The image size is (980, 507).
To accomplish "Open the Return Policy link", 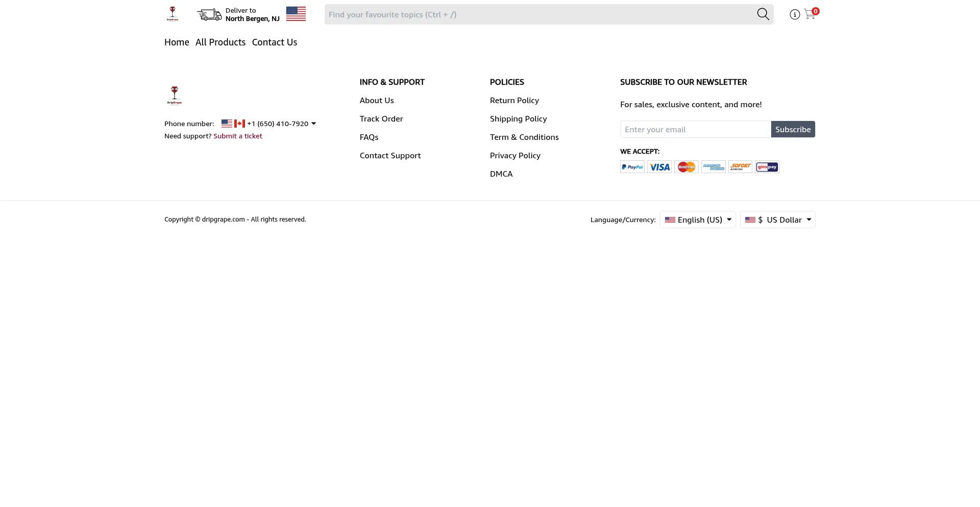I will click(x=514, y=101).
